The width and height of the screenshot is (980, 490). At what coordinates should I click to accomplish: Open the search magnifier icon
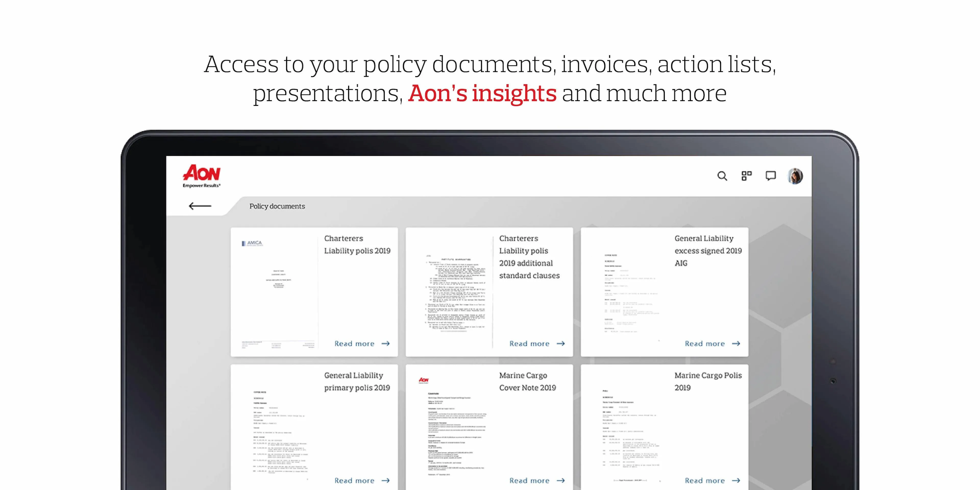click(722, 176)
